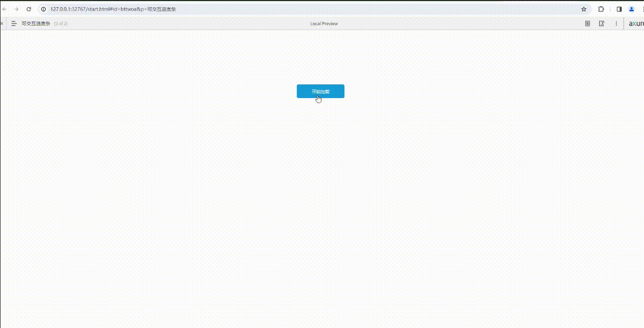Viewport: 644px width, 328px height.
Task: Open the browser extensions menu
Action: click(601, 9)
